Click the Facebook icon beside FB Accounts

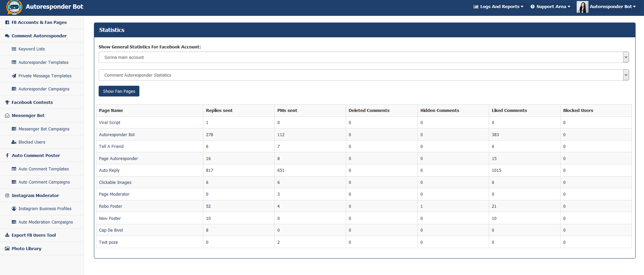[x=7, y=23]
